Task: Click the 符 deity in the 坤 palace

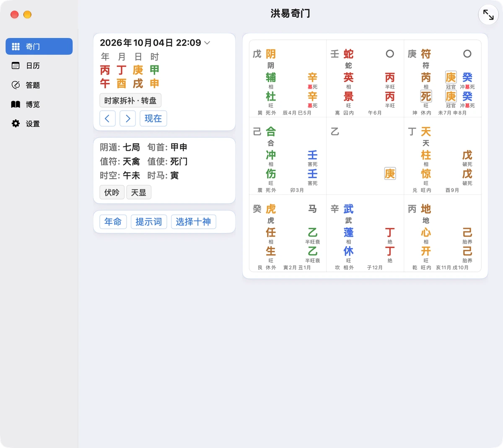Action: tap(426, 54)
